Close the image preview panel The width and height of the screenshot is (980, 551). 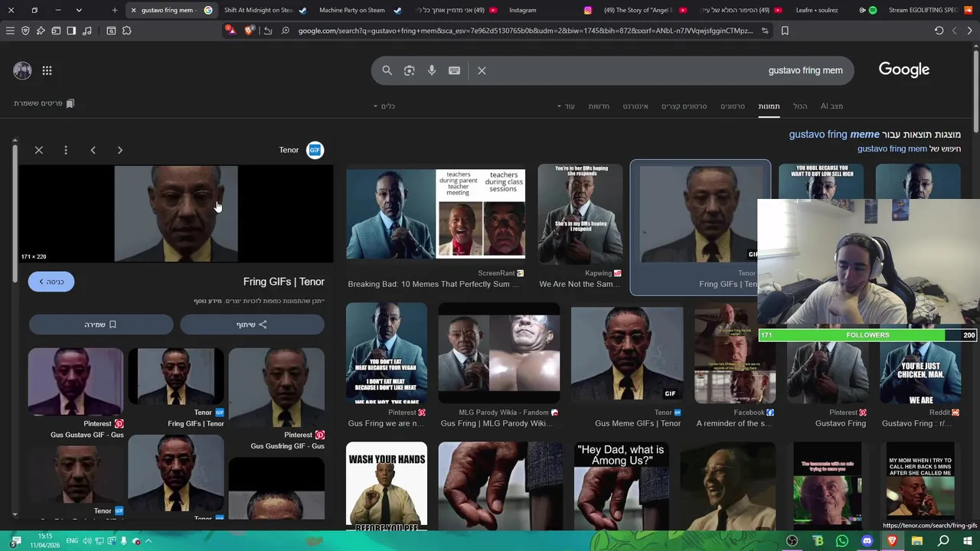coord(39,150)
